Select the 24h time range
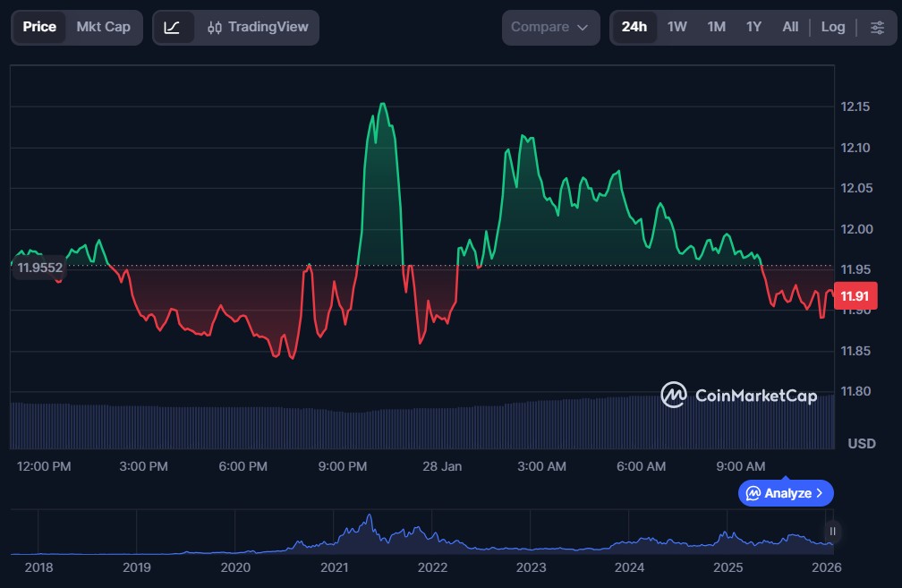Viewport: 902px width, 588px height. [634, 27]
